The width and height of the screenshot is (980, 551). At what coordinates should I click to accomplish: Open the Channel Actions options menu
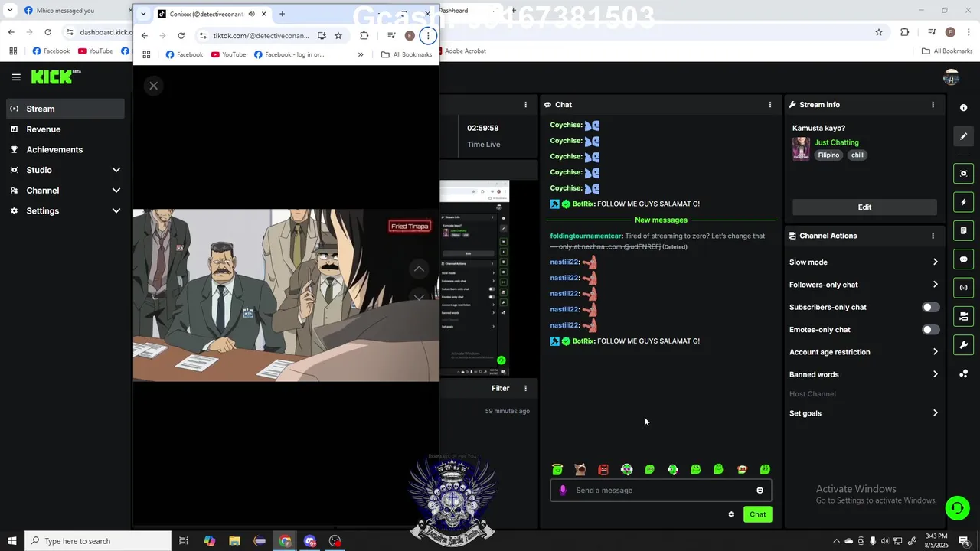[x=933, y=236]
